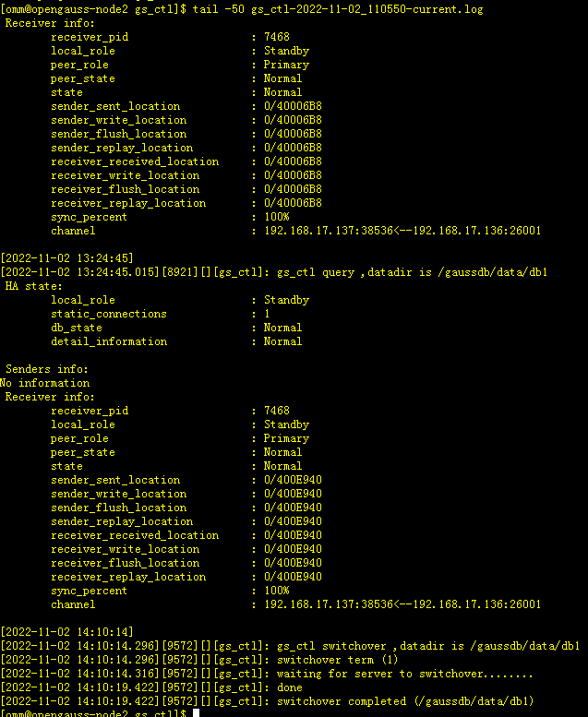This screenshot has width=588, height=717.
Task: Click the log filename gs_ctl-2022-11-02_110550-current.log
Action: 367,9
